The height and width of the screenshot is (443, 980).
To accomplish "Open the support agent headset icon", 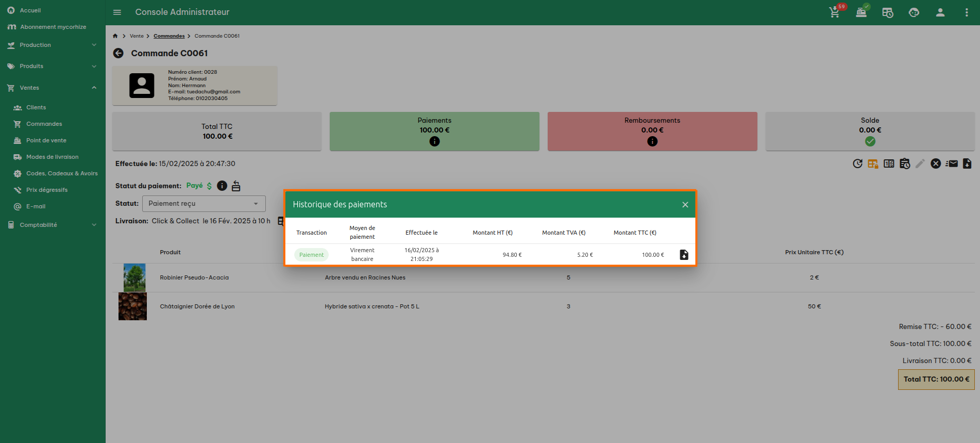I will (914, 12).
